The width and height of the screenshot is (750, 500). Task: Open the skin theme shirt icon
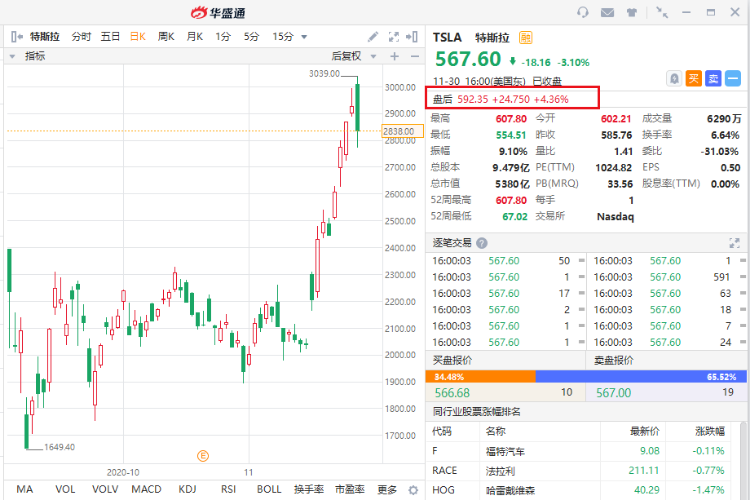point(632,12)
